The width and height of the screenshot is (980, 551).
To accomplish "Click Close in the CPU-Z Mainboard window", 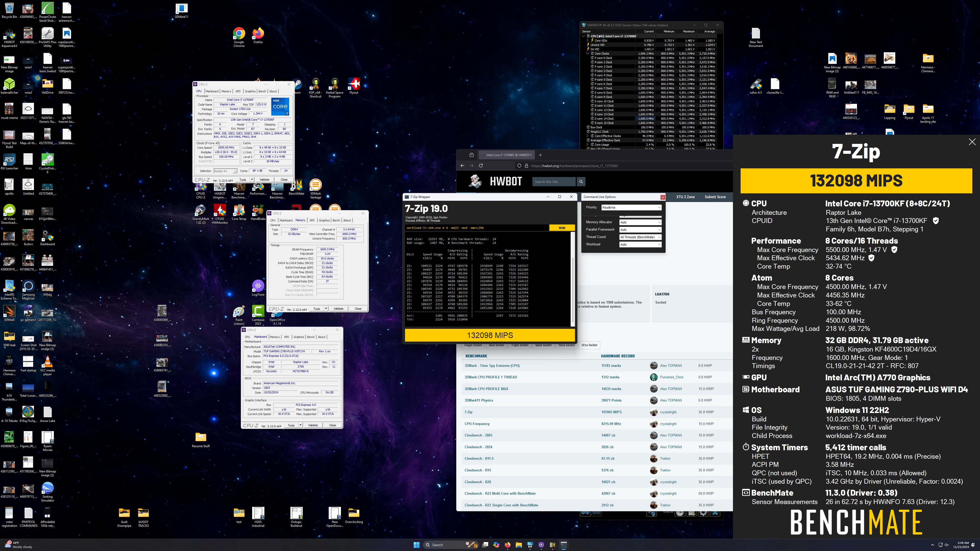I will point(332,425).
